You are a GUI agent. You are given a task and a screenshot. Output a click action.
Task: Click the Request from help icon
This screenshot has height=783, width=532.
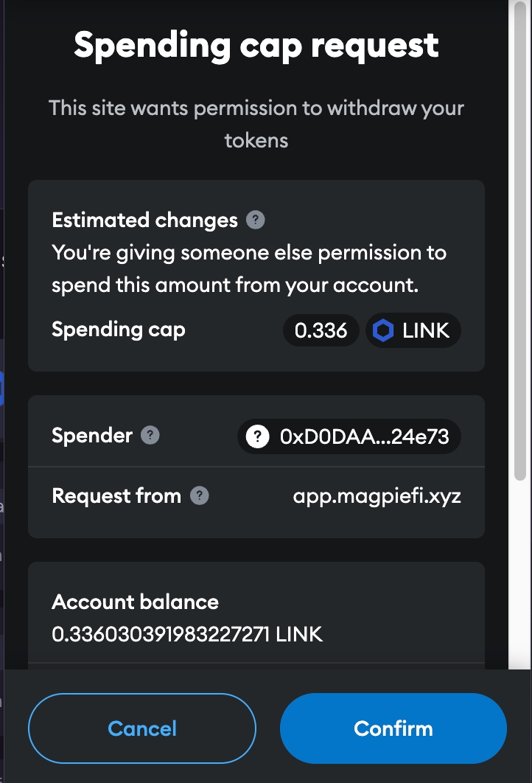click(x=199, y=495)
